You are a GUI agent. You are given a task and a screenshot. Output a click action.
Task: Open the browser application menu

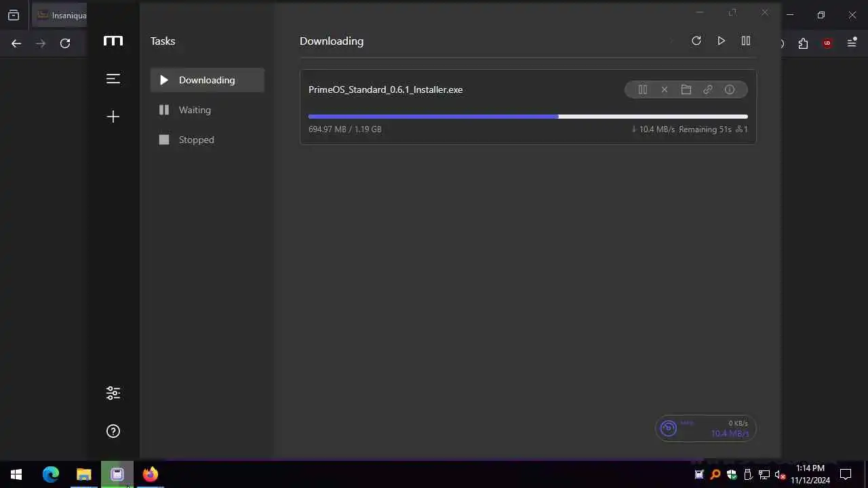click(x=852, y=43)
